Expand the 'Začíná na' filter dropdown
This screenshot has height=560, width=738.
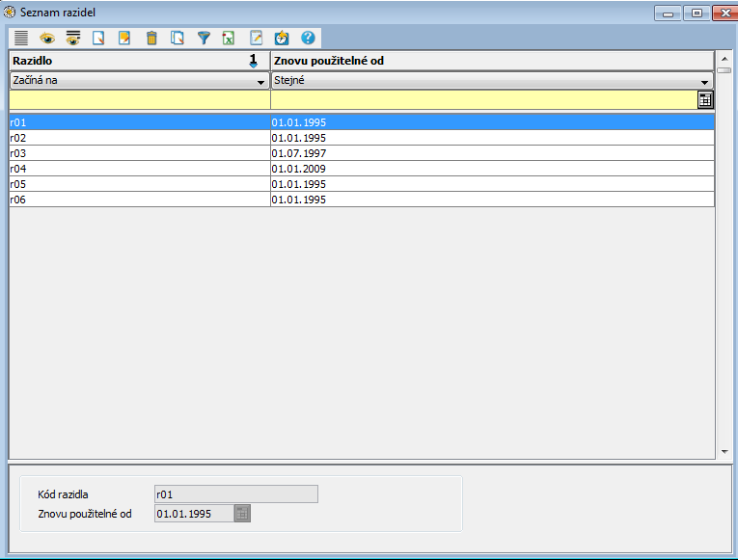click(260, 81)
